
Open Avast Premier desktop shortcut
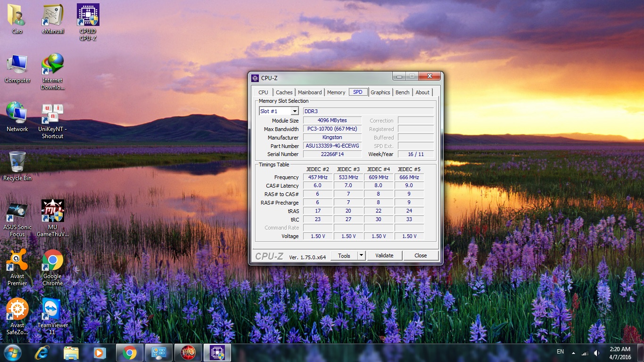click(17, 261)
